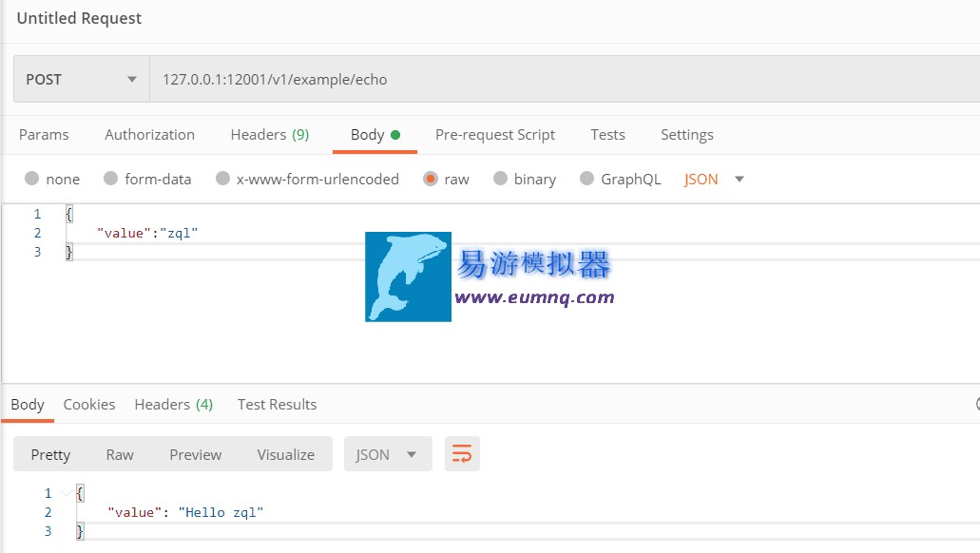Open the orange JSON body format dropdown

pos(714,180)
